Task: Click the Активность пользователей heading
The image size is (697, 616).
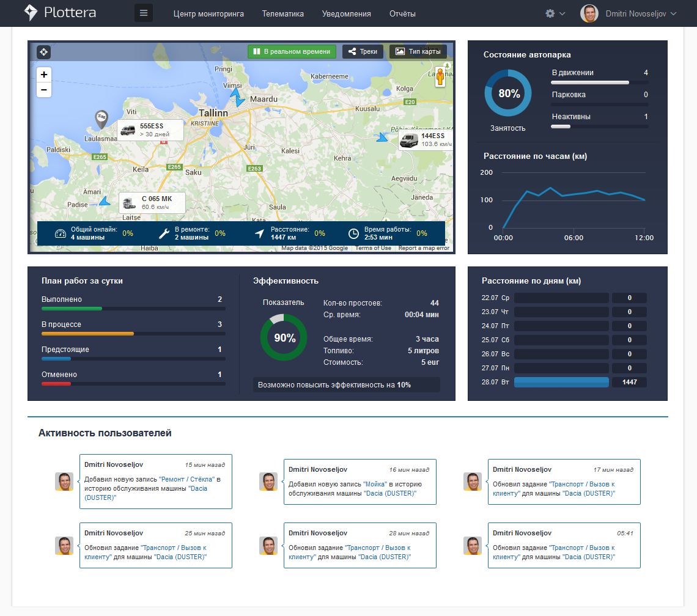Action: (105, 433)
